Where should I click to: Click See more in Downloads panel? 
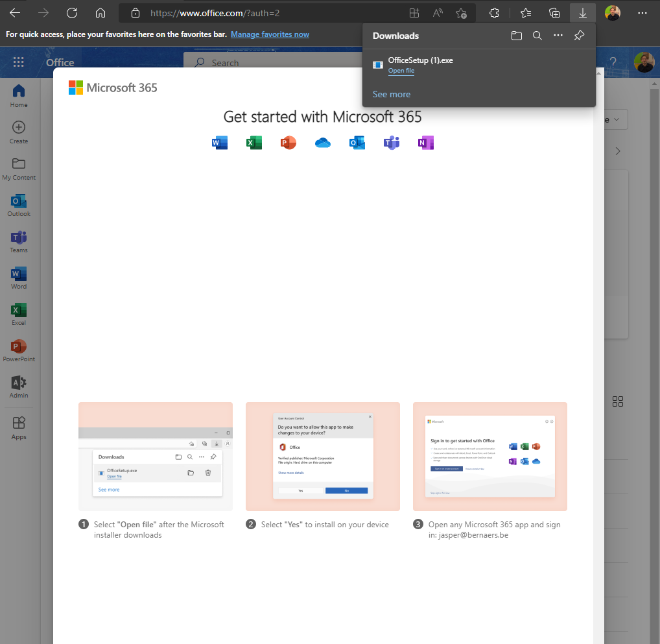pos(392,94)
